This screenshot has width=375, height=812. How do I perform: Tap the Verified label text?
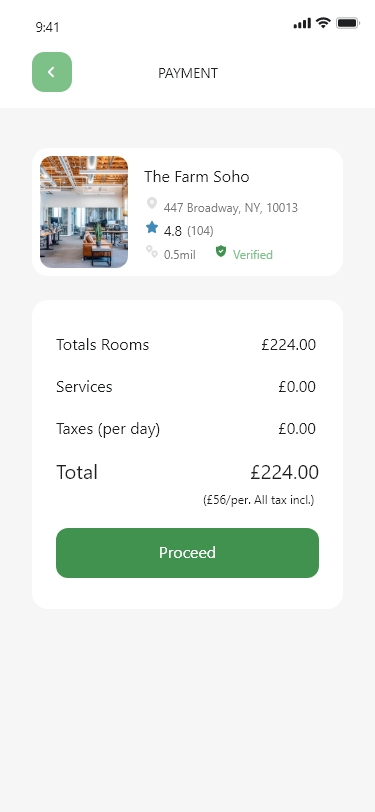tap(253, 255)
